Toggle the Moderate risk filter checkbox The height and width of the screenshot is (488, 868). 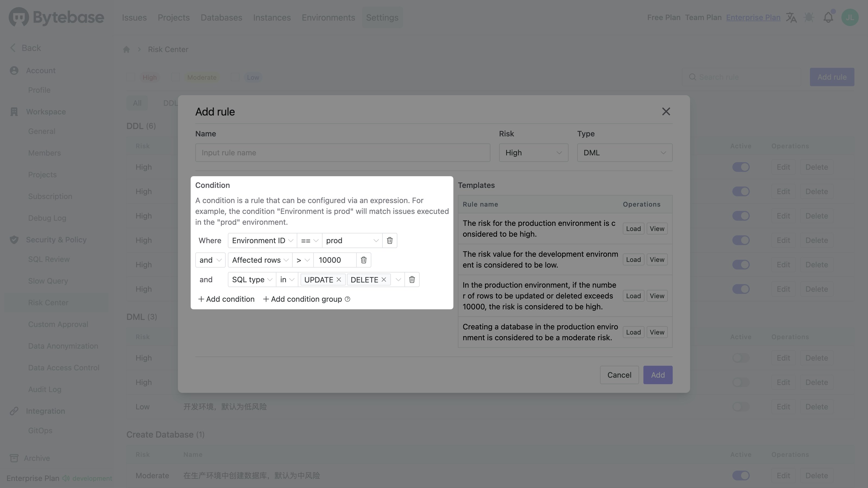[175, 77]
